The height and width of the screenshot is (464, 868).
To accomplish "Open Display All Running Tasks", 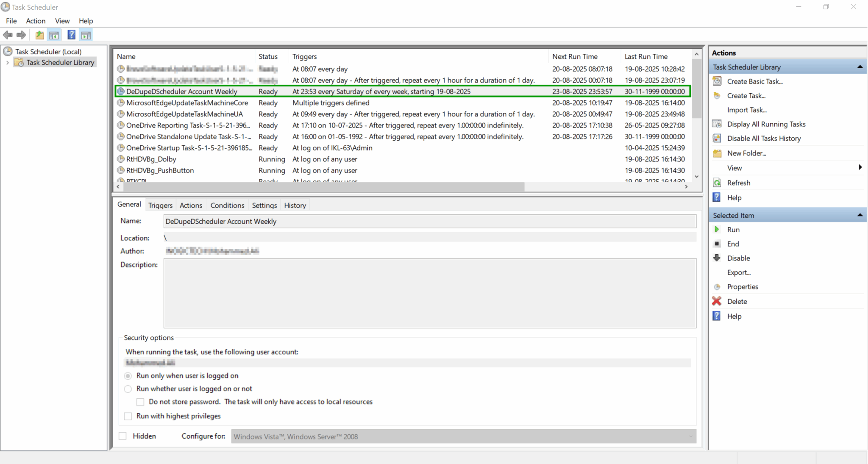I will coord(766,124).
